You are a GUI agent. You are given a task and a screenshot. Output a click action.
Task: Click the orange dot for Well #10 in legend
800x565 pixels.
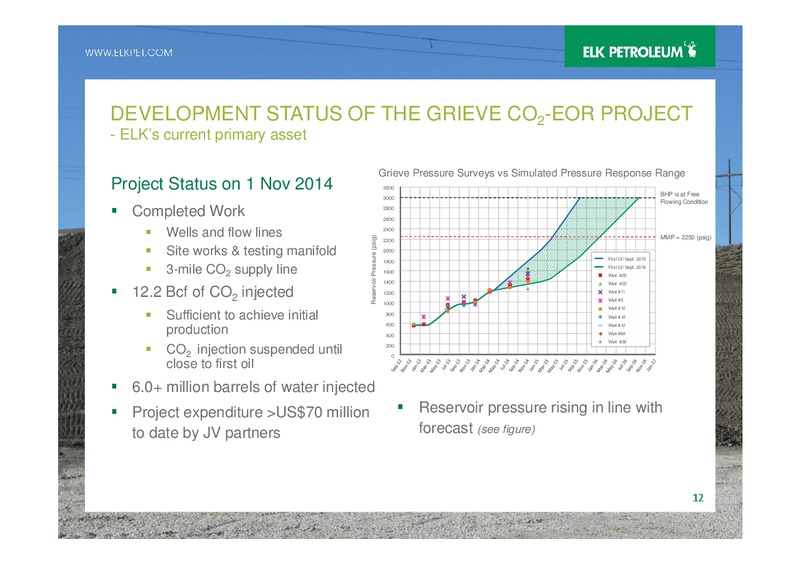tap(600, 309)
